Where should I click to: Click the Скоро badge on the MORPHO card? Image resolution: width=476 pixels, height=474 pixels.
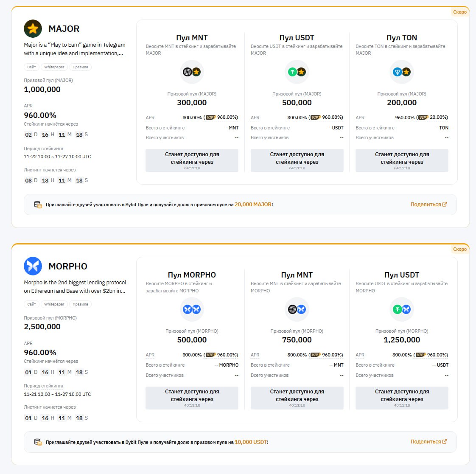coord(459,249)
